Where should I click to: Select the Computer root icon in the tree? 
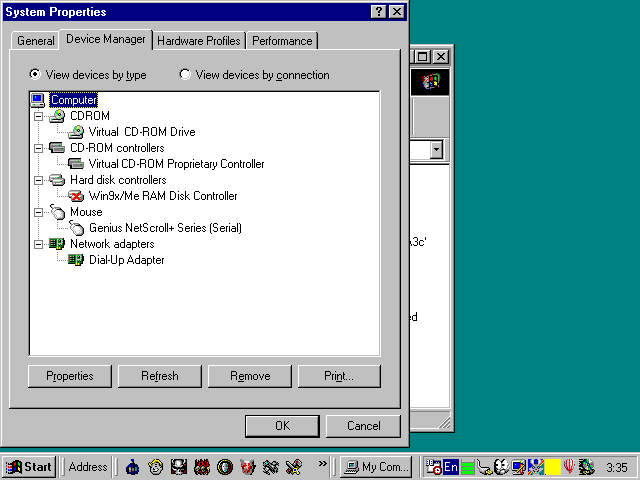38,100
